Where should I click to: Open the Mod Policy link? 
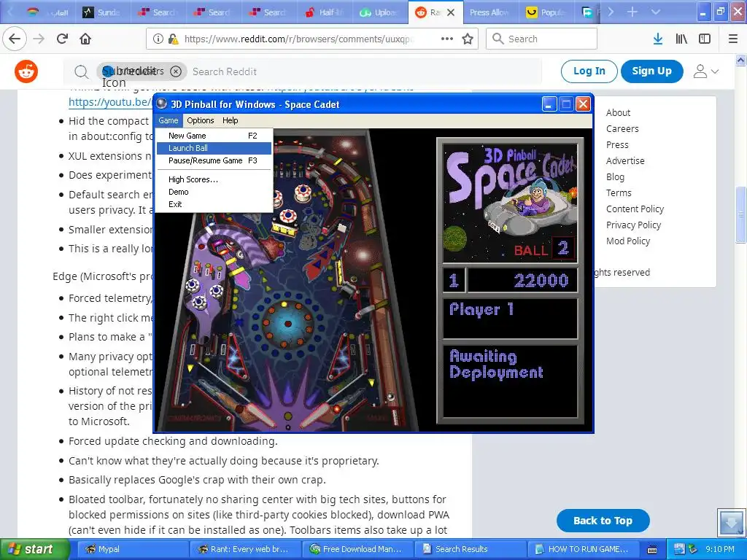[x=628, y=241]
